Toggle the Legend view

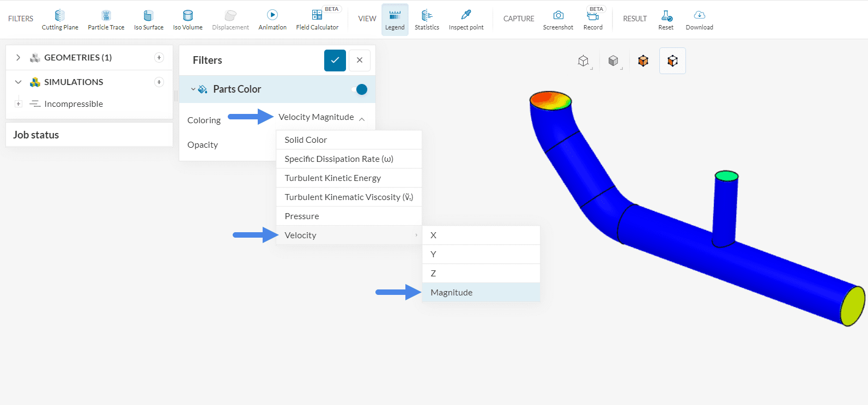click(394, 20)
